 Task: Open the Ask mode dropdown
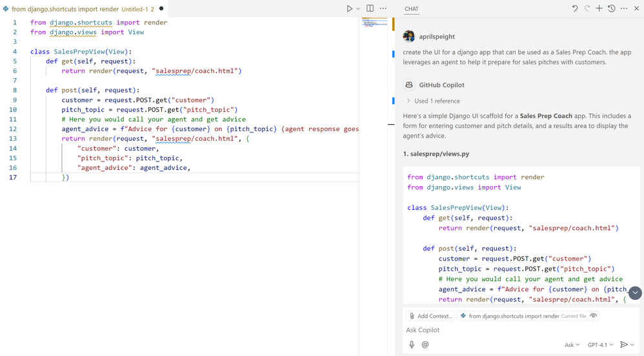tap(572, 345)
